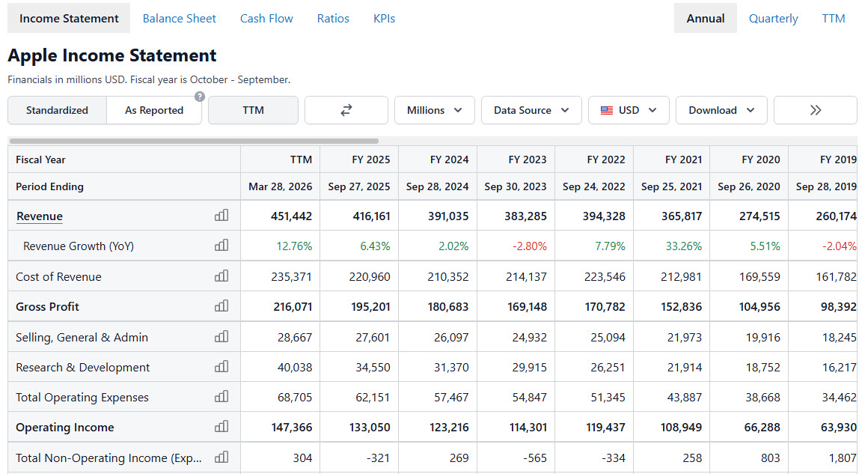Click cost of revenue value 220,960

tap(369, 276)
